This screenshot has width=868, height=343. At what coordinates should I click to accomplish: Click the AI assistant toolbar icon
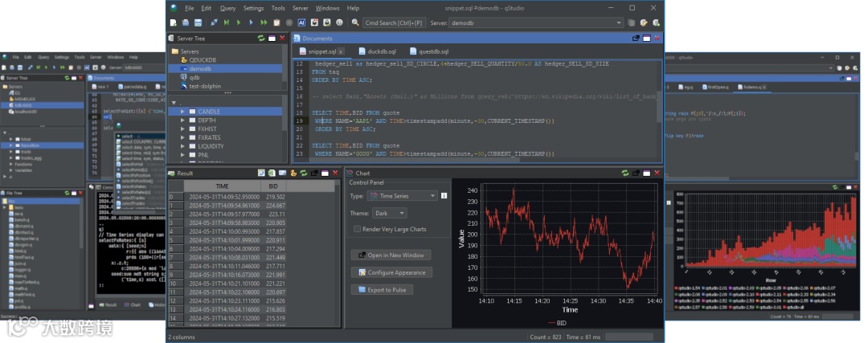pyautogui.click(x=301, y=22)
